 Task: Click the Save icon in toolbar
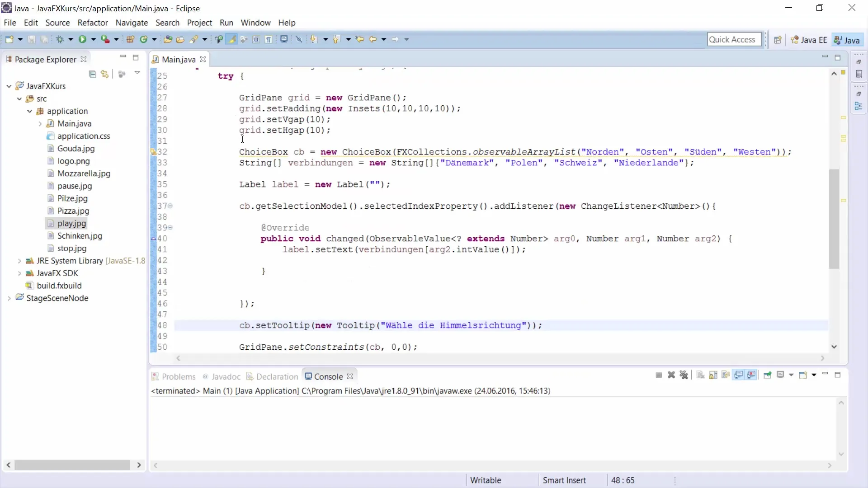point(32,40)
